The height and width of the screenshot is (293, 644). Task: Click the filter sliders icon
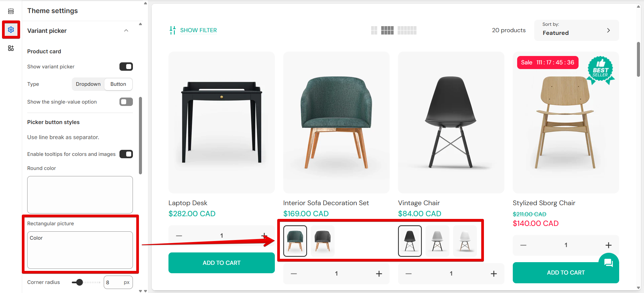(x=172, y=31)
